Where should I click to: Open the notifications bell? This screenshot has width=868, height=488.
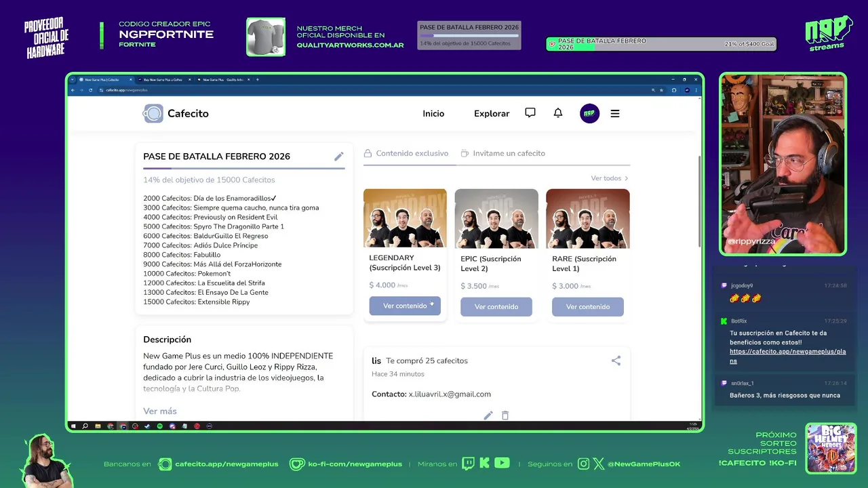click(558, 113)
